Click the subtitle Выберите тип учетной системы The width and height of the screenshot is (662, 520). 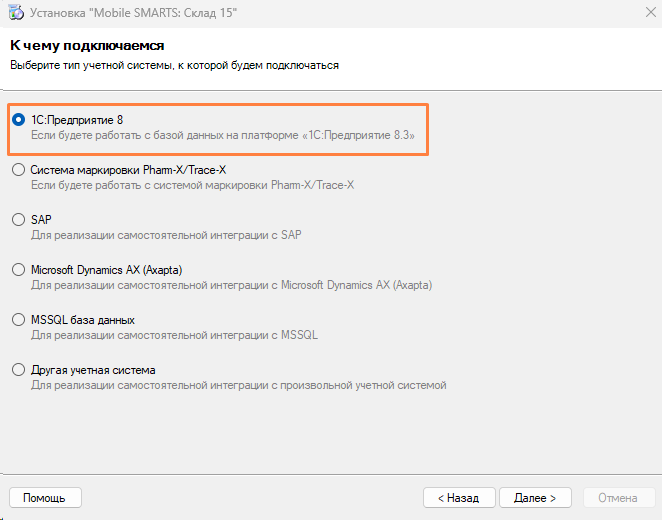coord(174,65)
